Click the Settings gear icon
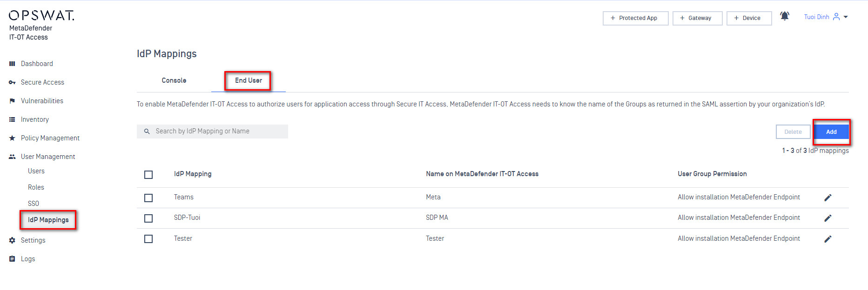 point(12,240)
